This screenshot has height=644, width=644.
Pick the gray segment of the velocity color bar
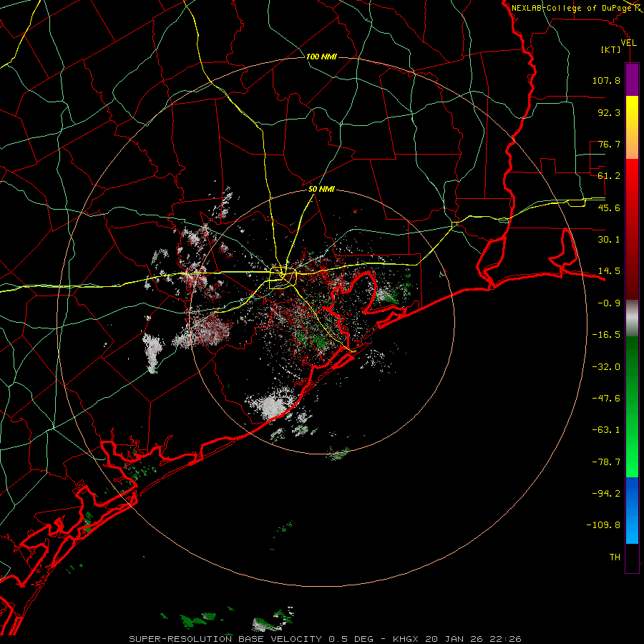[632, 318]
